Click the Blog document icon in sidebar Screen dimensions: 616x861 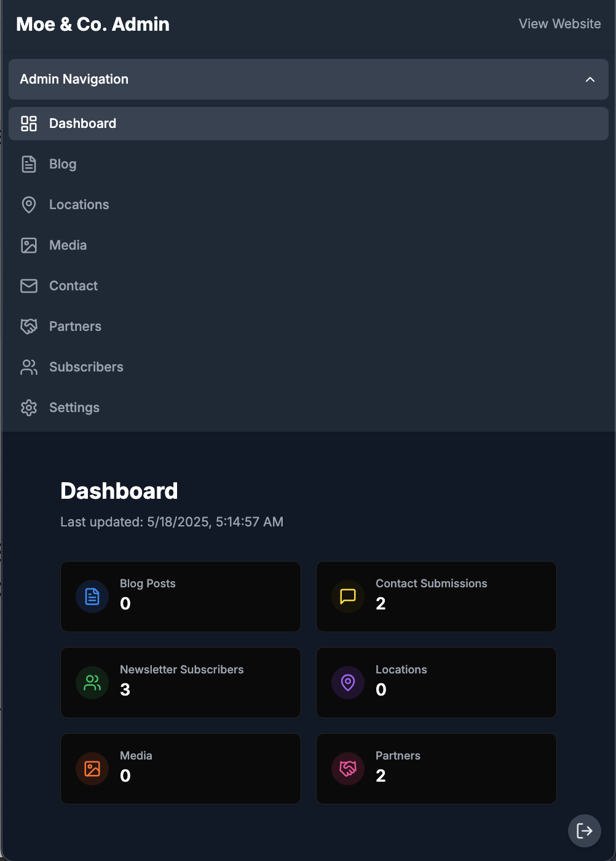(29, 164)
